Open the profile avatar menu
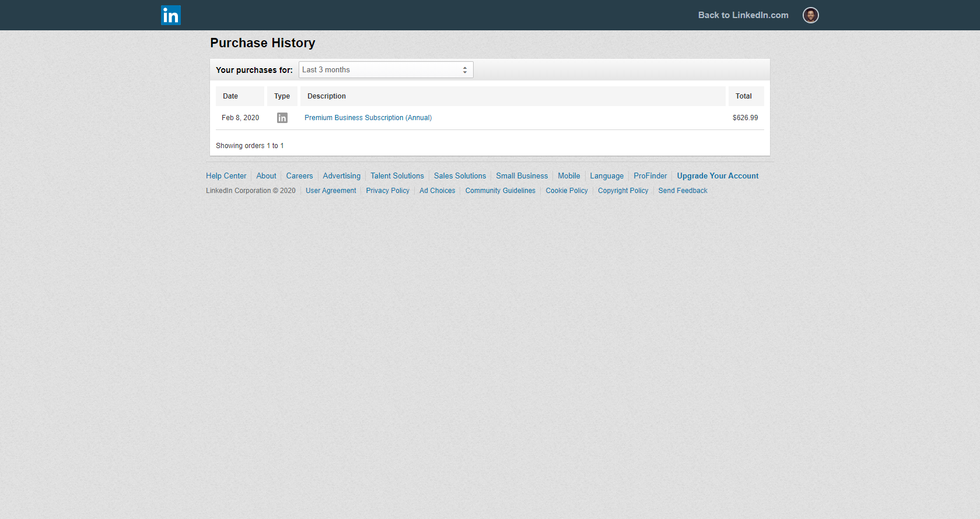This screenshot has height=519, width=980. 810,15
